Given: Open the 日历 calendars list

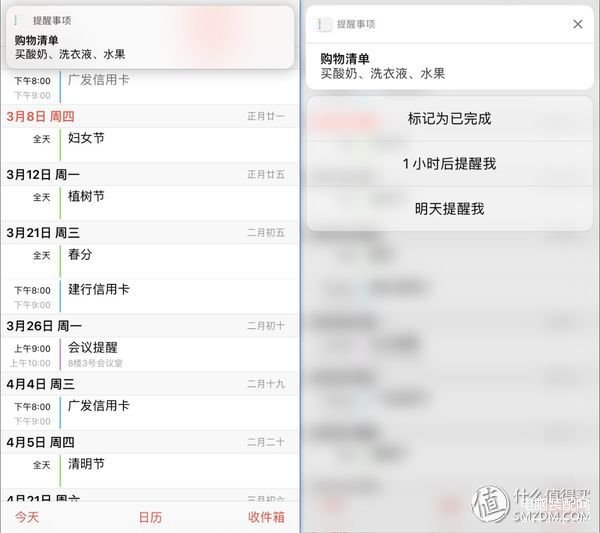Looking at the screenshot, I should 150,517.
